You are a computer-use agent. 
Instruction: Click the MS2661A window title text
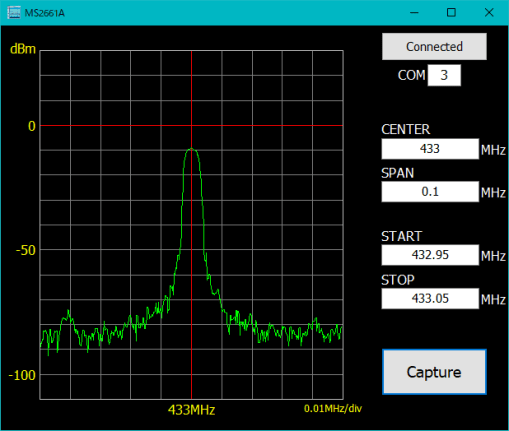pyautogui.click(x=44, y=13)
